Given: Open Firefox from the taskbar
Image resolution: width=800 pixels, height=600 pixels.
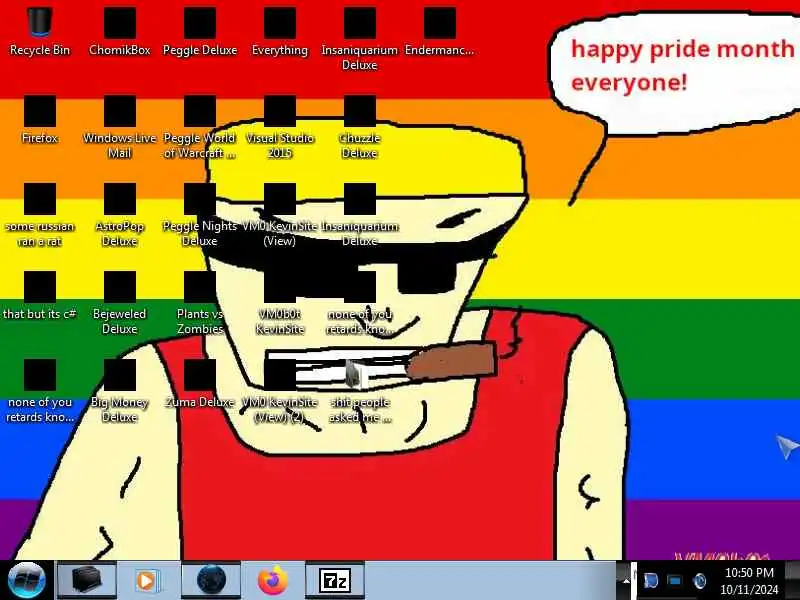Looking at the screenshot, I should [272, 581].
